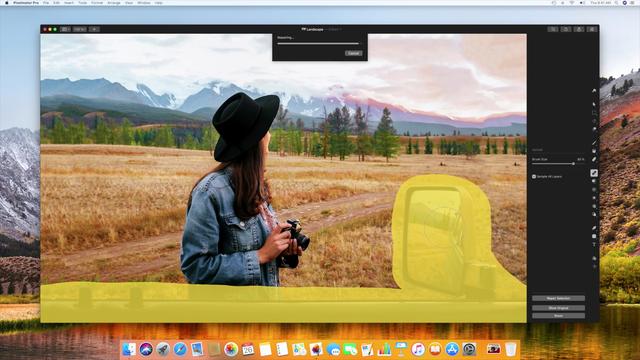The image size is (640, 360).
Task: Select the highlighted Repair tool
Action: [x=594, y=173]
